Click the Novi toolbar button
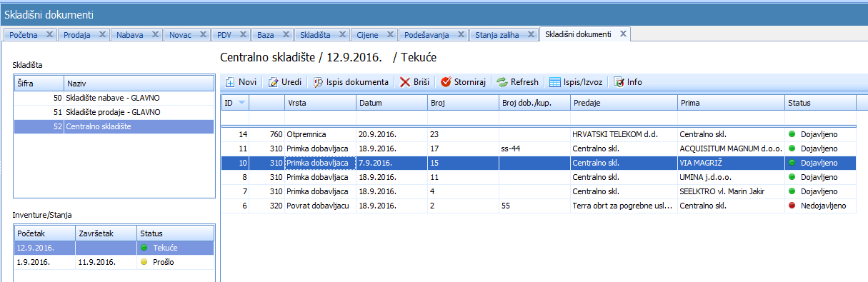The image size is (868, 282). pos(241,82)
